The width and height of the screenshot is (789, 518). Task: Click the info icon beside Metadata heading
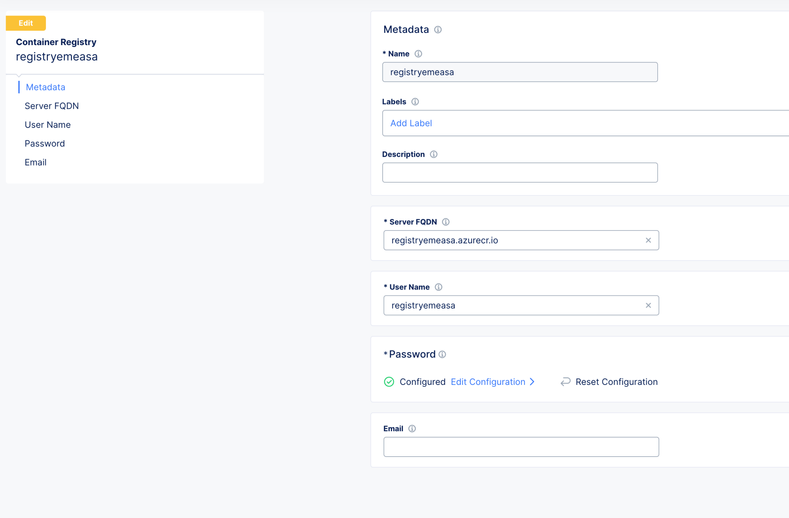tap(438, 30)
